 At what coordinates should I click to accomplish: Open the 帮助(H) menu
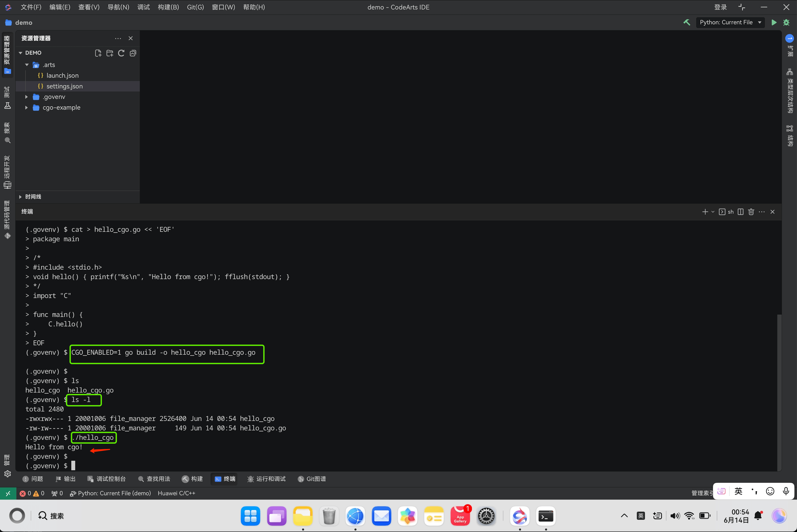(x=254, y=7)
